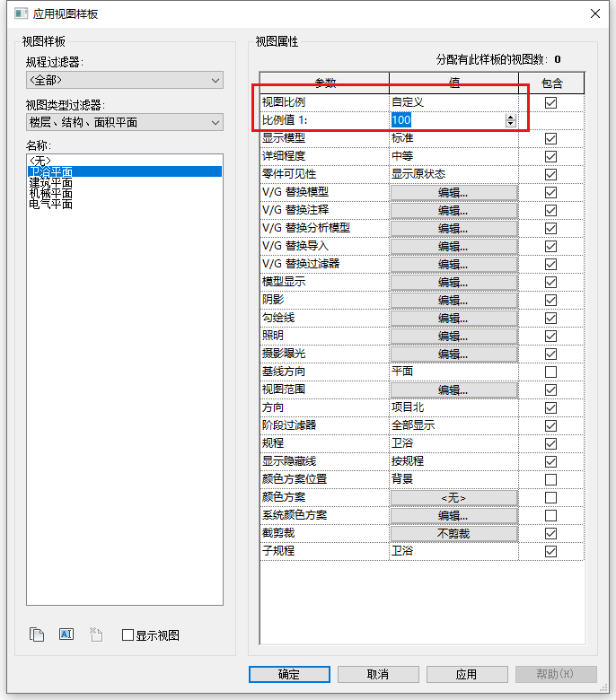Enable include checkbox for 颜色方案 row
Screen dimensions: 616x700
(550, 497)
